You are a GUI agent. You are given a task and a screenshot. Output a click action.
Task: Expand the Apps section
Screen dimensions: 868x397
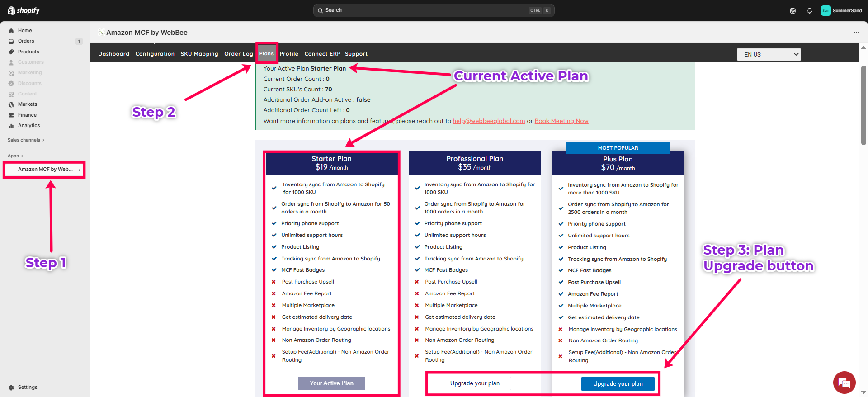15,156
